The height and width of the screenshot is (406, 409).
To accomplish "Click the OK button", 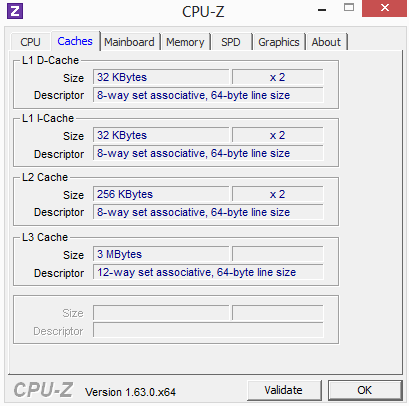I will click(x=365, y=390).
